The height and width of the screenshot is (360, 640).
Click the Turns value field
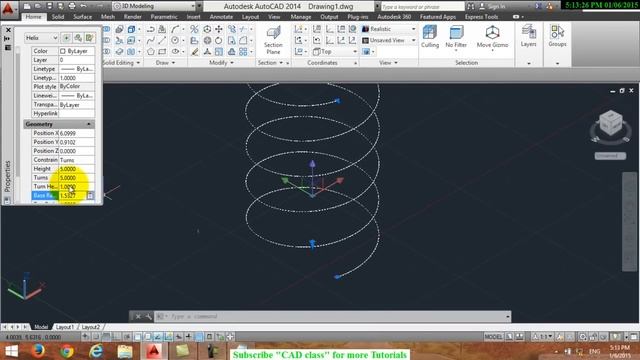(x=77, y=178)
